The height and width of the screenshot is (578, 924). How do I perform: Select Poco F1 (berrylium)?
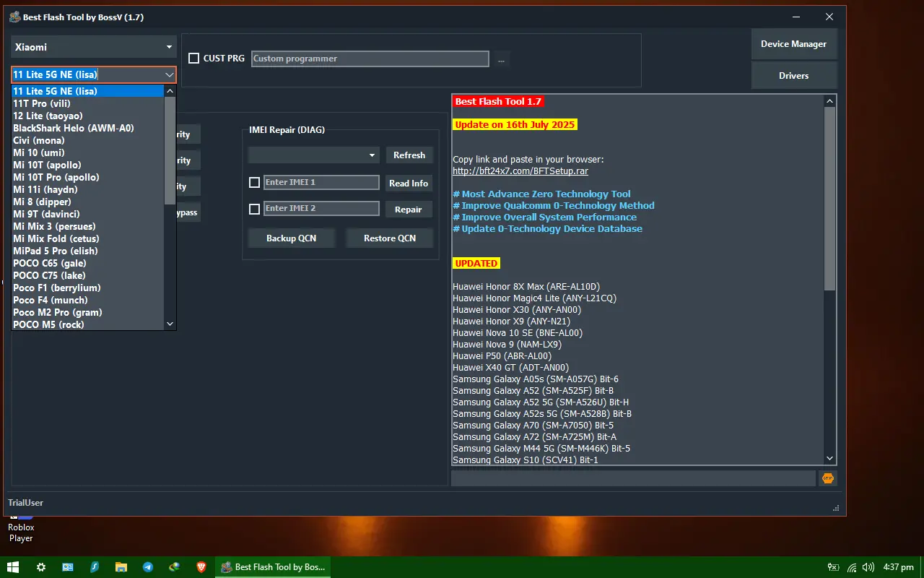(88, 288)
